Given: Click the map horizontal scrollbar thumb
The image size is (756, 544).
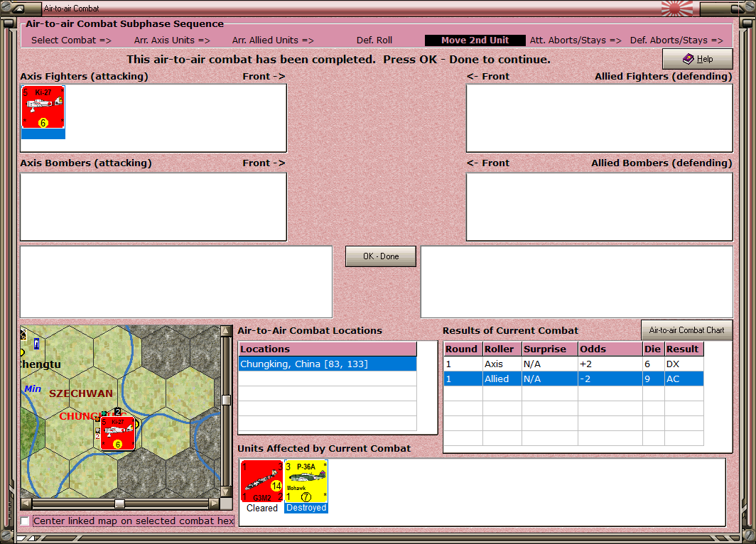Looking at the screenshot, I should (119, 504).
